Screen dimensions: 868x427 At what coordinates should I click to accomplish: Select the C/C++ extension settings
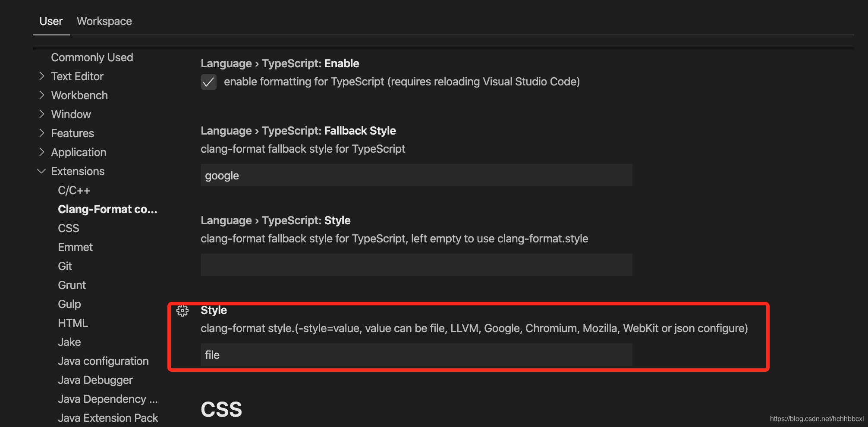click(74, 190)
